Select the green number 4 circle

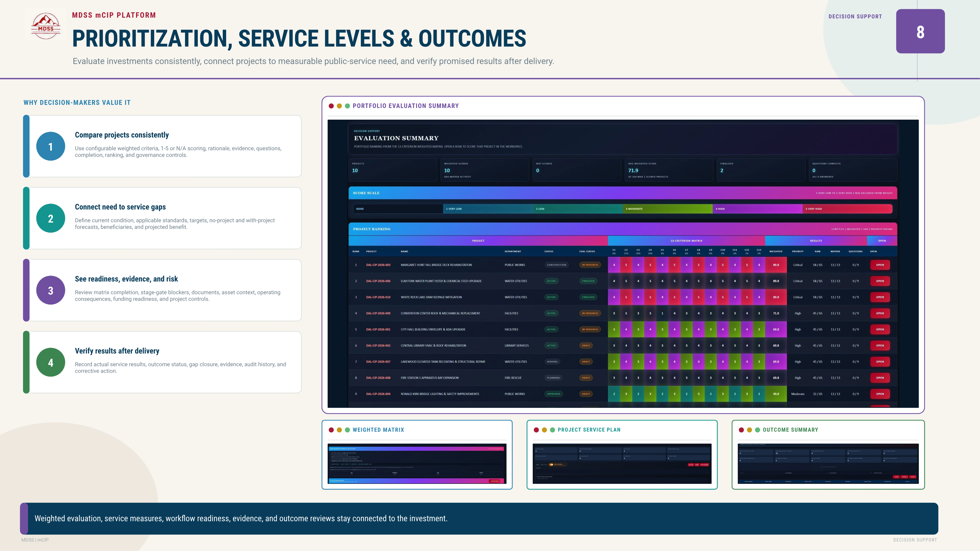[x=51, y=362]
